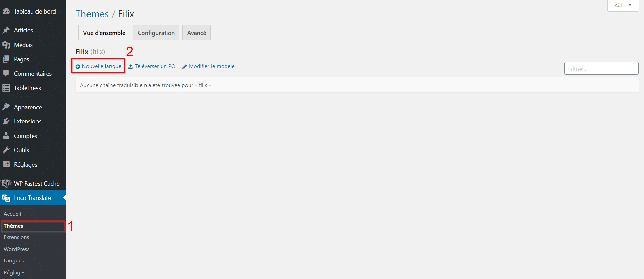
Task: Open Médias via its media icon
Action: click(6, 45)
